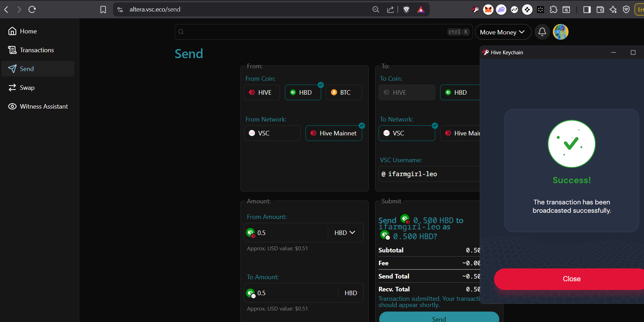Open Brave Wallet icon
This screenshot has width=644, height=322.
click(x=600, y=9)
